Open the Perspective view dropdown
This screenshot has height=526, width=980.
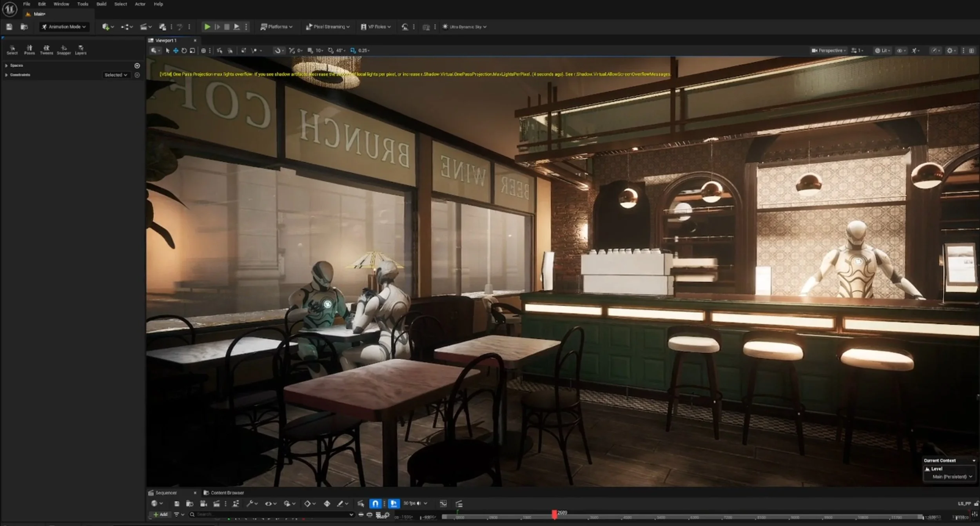(829, 51)
